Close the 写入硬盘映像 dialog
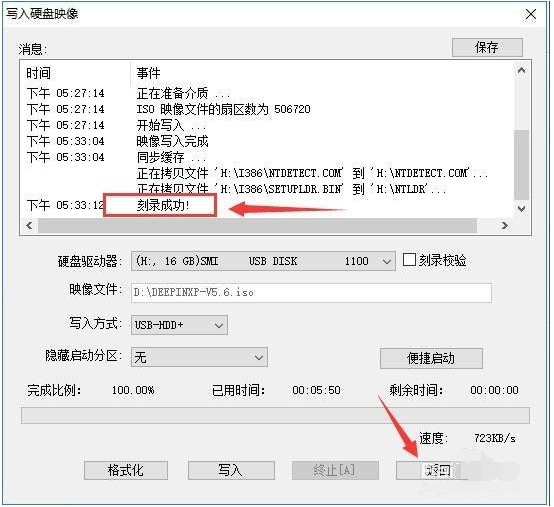554x507 pixels. [531, 14]
